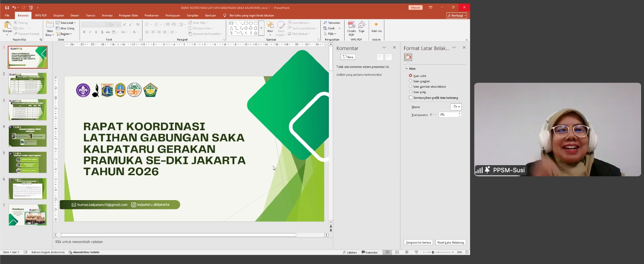
Task: Click Reset Latar Belakang button
Action: (450, 242)
